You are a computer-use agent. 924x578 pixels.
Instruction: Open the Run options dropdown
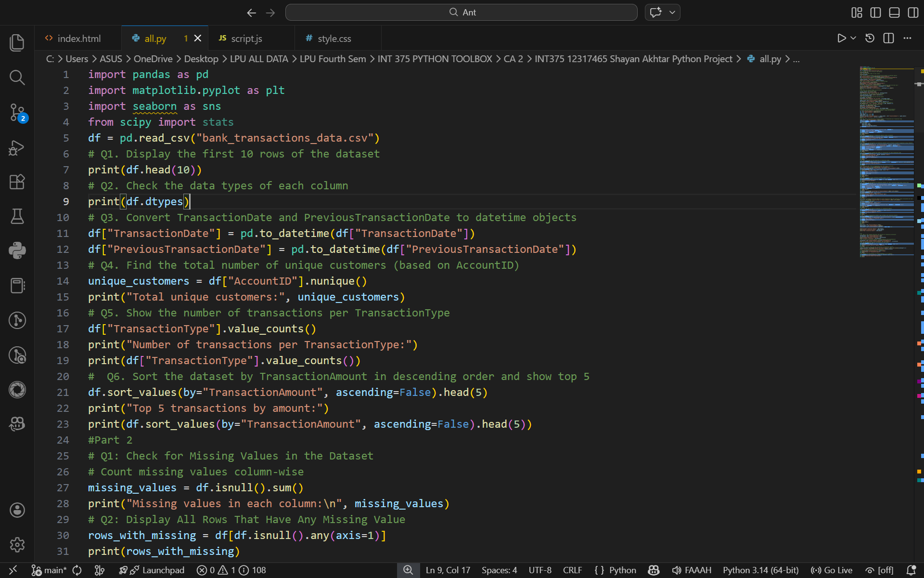pyautogui.click(x=853, y=38)
